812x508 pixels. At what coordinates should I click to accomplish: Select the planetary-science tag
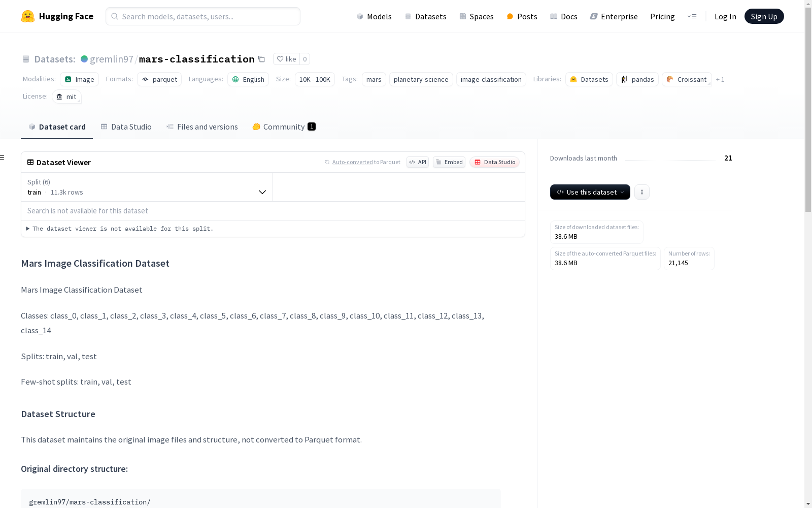(421, 79)
